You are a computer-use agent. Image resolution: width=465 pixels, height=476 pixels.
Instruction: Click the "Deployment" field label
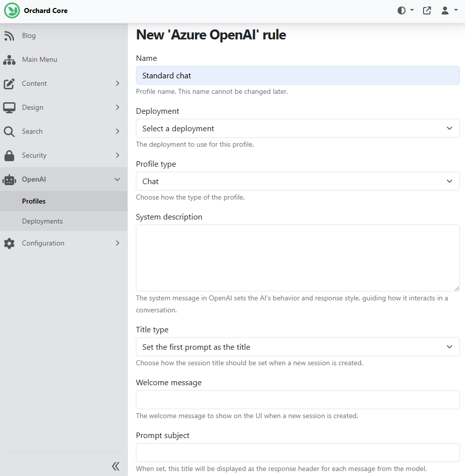click(157, 111)
